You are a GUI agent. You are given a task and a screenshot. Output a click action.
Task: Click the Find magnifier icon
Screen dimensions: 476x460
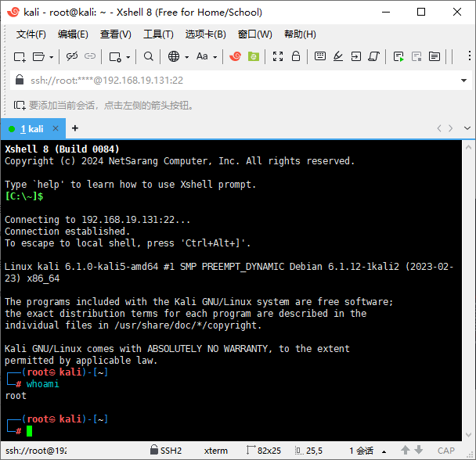point(149,56)
